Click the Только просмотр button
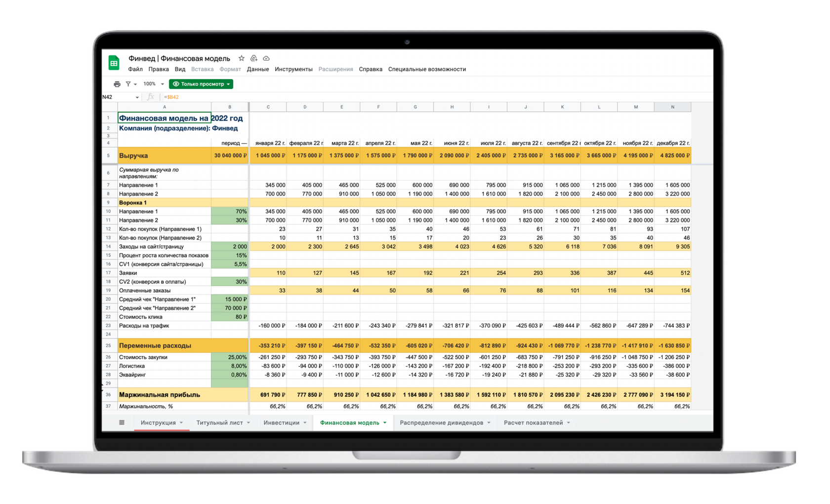This screenshot has width=830, height=504. click(x=201, y=84)
